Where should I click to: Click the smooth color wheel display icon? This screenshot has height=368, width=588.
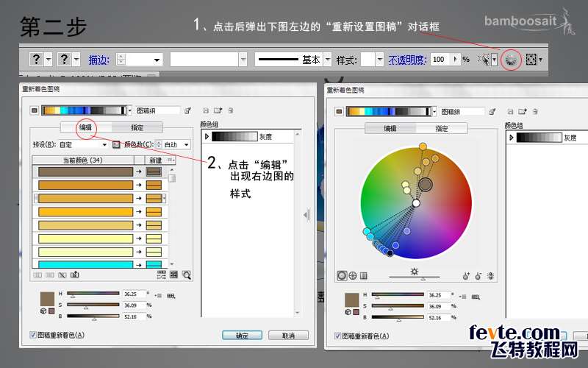click(x=342, y=275)
